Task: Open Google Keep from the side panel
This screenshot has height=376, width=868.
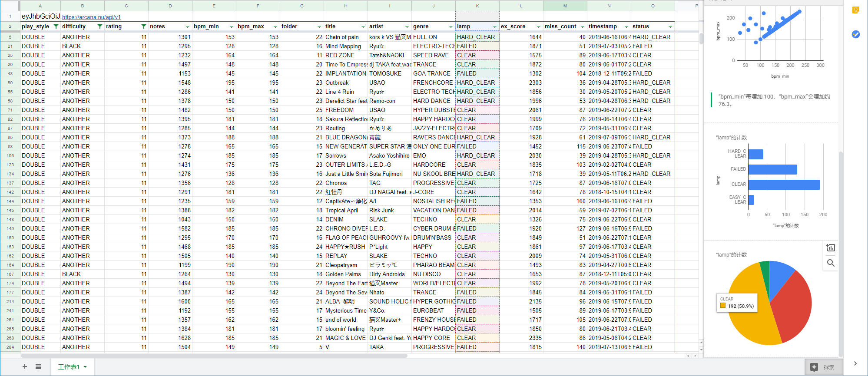Action: click(855, 10)
